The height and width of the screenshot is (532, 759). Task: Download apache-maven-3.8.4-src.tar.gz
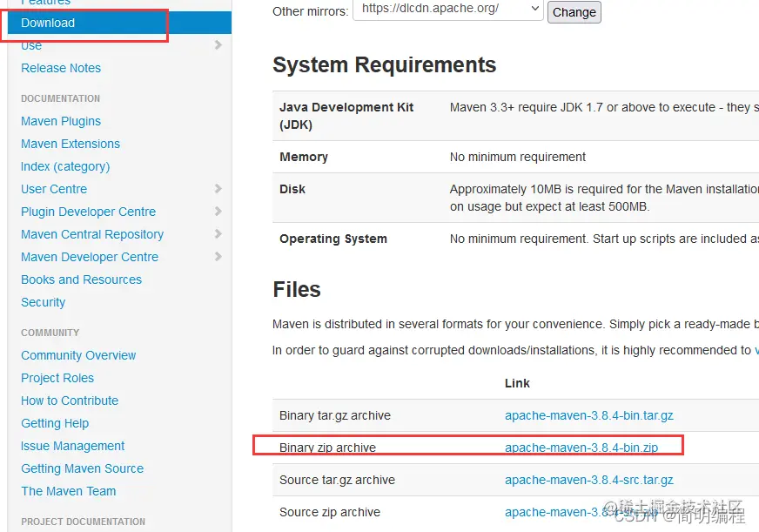tap(589, 480)
